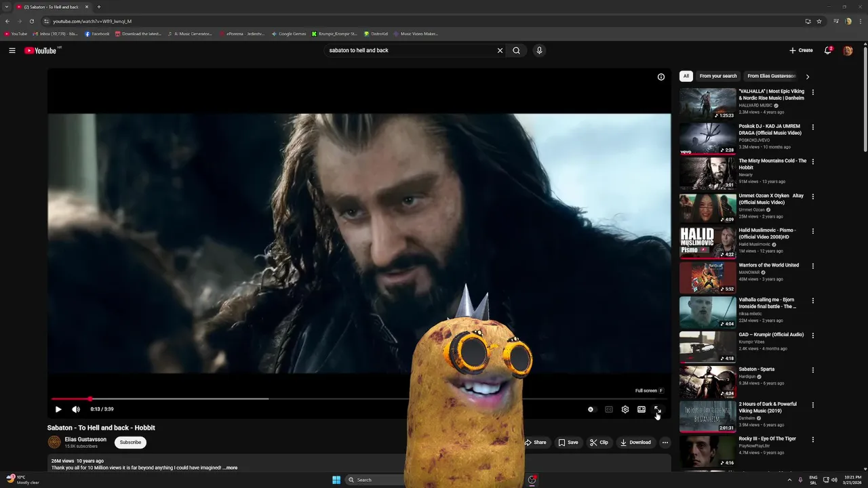Mute the video volume

pyautogui.click(x=76, y=409)
